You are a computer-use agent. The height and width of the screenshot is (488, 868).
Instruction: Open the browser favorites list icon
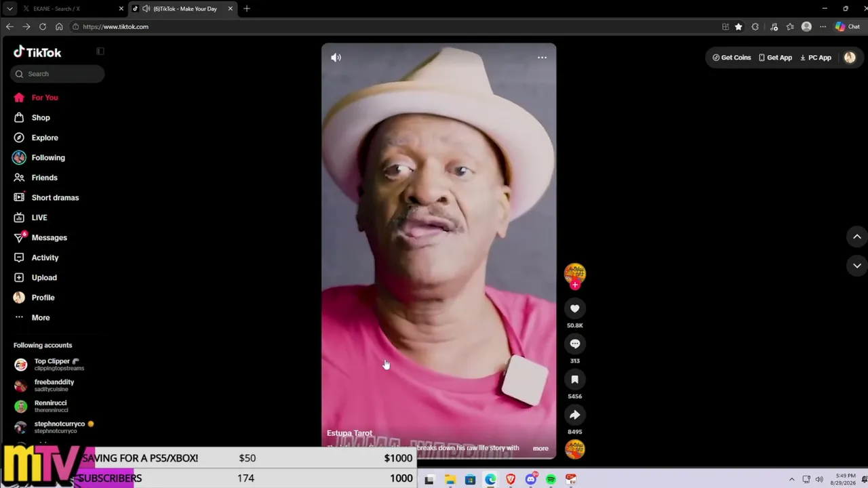pos(790,26)
